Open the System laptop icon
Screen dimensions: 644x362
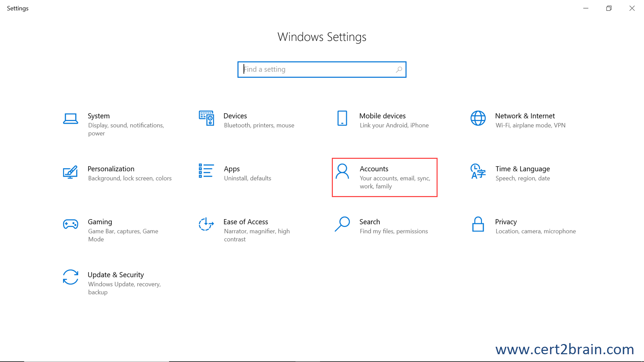[71, 119]
